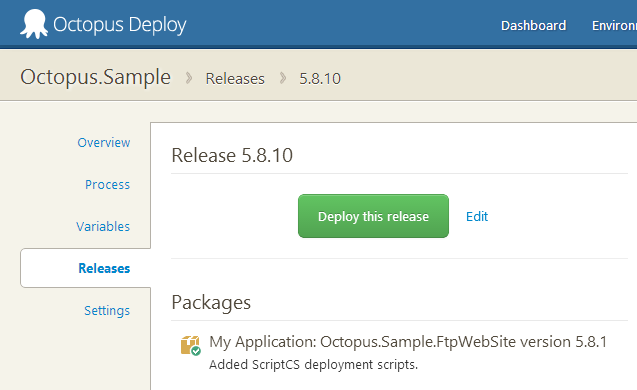Open the Environments menu in the header

614,26
